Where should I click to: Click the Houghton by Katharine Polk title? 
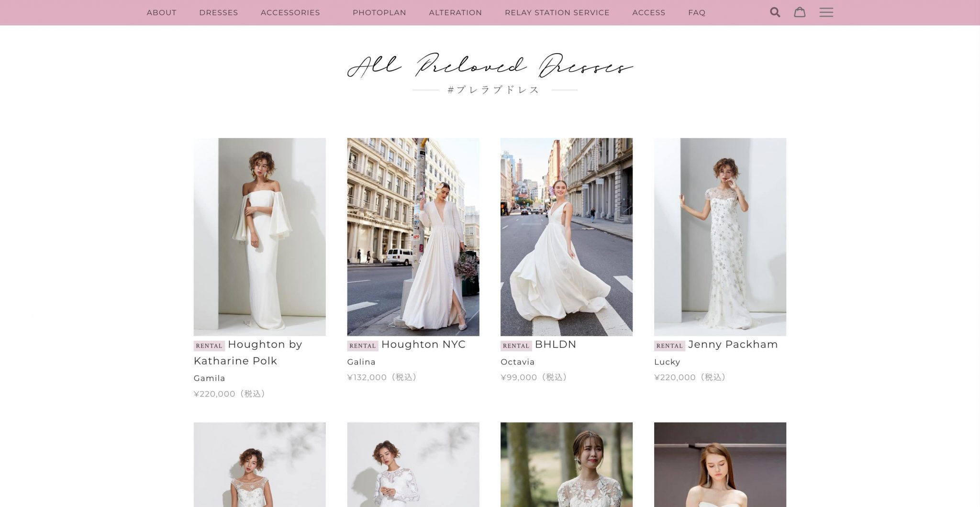[x=248, y=353]
